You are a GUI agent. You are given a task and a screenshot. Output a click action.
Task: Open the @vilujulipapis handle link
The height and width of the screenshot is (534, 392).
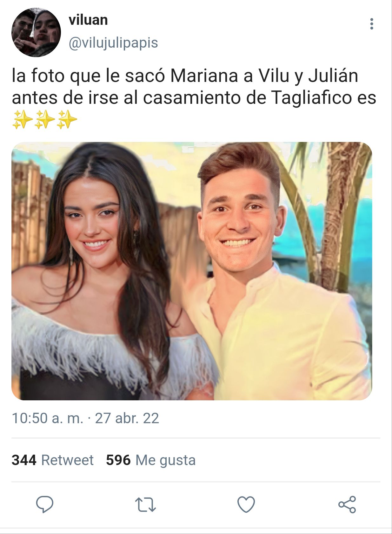(x=113, y=43)
